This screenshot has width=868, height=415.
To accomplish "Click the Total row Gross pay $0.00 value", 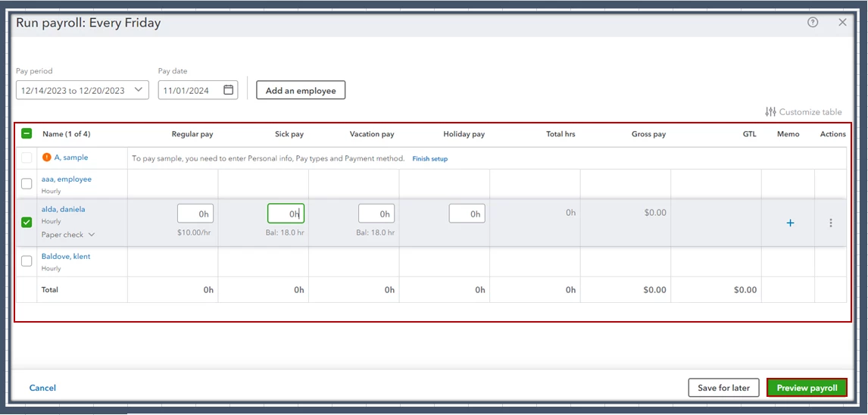I will [655, 290].
